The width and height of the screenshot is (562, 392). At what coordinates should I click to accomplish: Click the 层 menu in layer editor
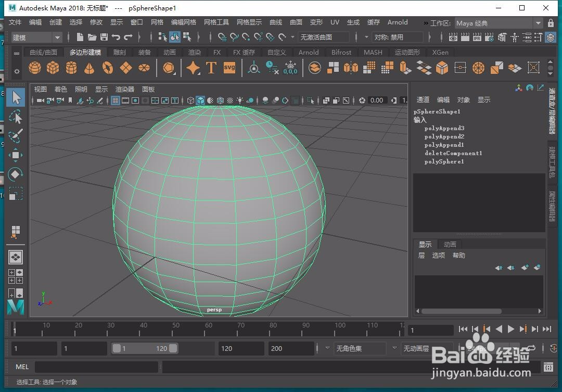click(x=421, y=256)
